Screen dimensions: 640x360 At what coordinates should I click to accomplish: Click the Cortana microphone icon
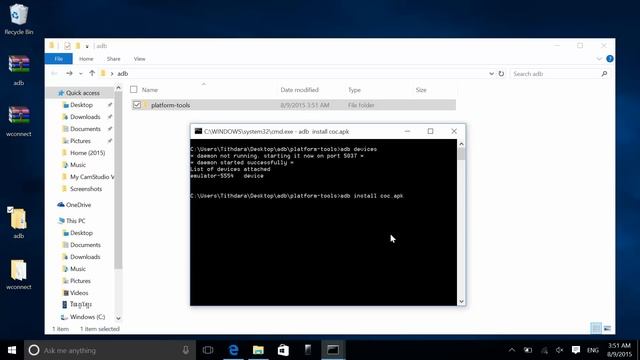(185, 350)
